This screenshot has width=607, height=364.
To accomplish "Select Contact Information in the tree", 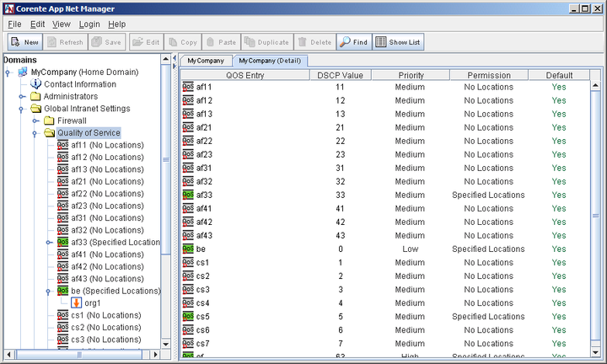I will click(80, 84).
